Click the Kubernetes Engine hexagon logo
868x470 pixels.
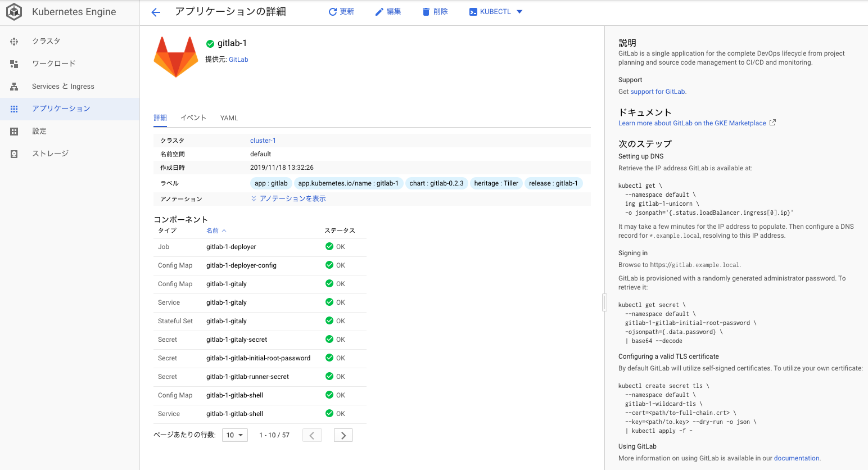[x=14, y=12]
